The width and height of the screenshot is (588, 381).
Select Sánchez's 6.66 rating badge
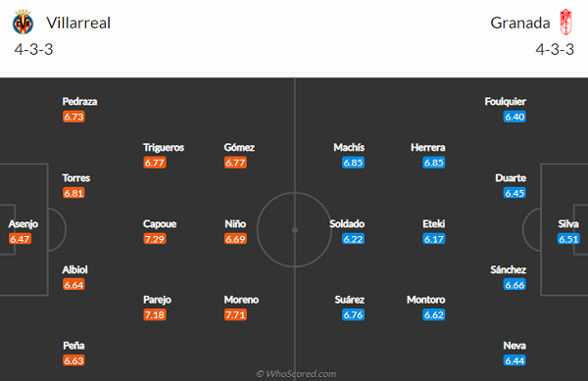514,285
